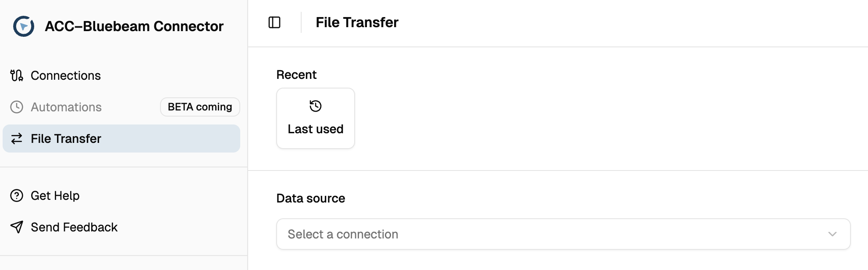Click the BETA coming badge

point(200,107)
